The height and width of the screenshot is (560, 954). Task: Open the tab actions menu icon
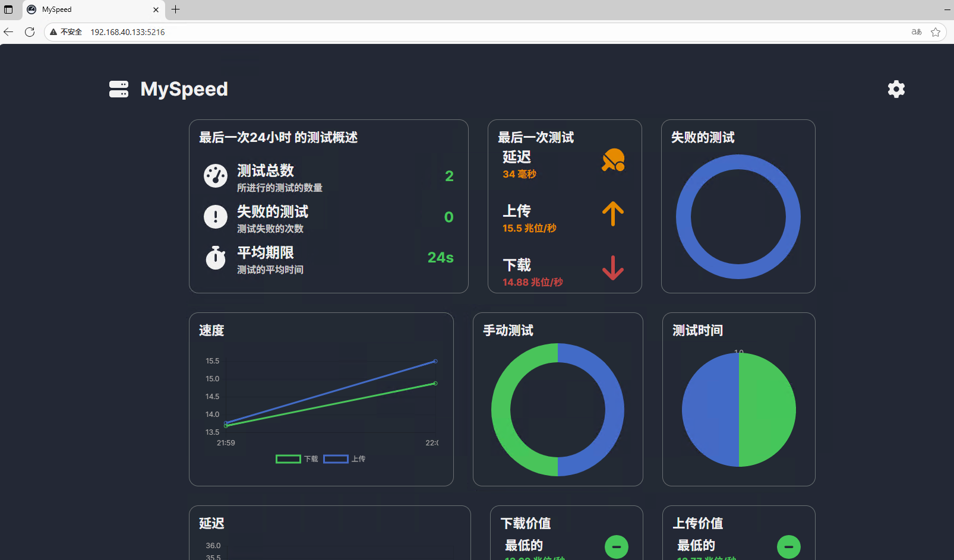click(x=8, y=10)
